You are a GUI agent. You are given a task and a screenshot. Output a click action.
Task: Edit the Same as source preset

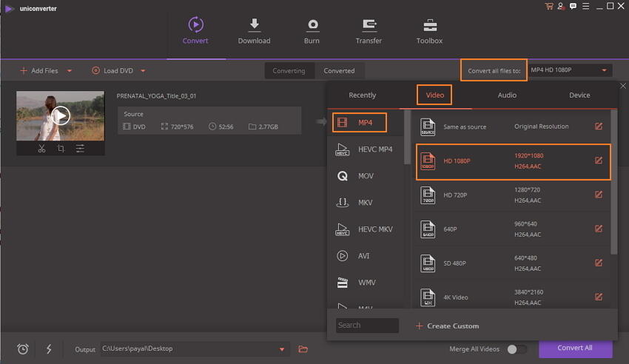pos(599,127)
